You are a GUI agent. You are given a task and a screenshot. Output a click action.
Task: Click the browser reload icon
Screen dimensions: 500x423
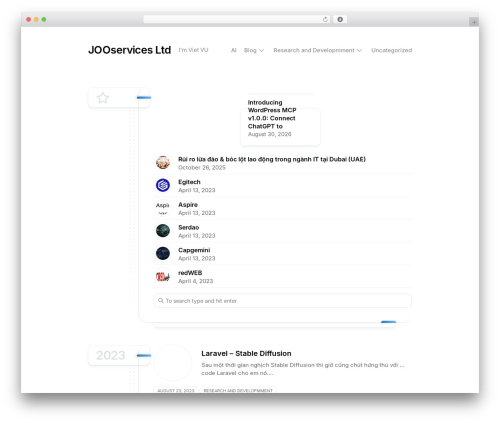point(325,19)
